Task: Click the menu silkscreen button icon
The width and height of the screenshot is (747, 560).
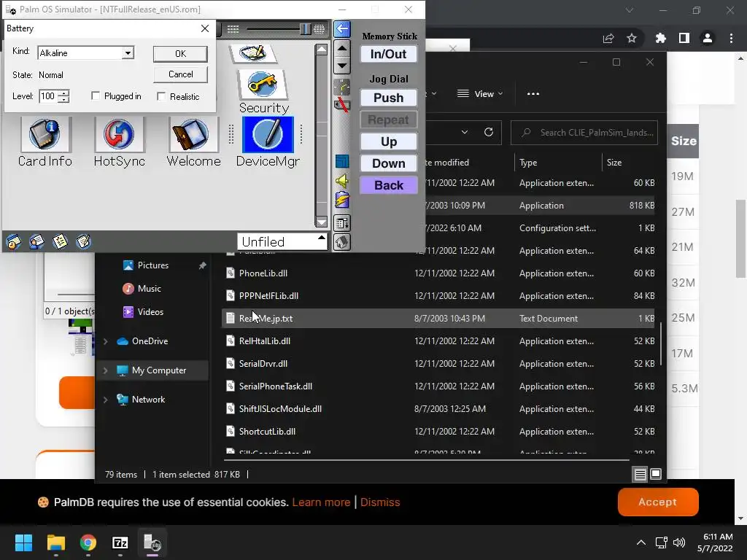Action: tap(341, 222)
